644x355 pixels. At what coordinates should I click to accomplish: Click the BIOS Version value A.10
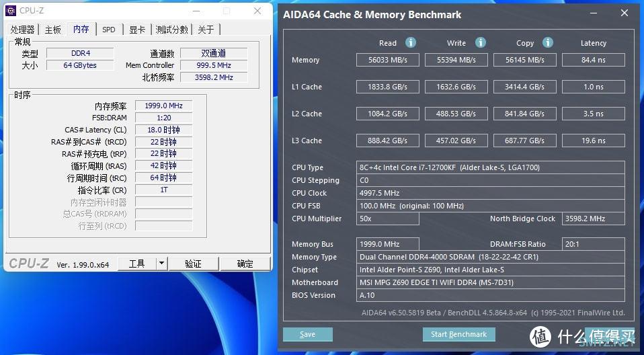coord(490,295)
